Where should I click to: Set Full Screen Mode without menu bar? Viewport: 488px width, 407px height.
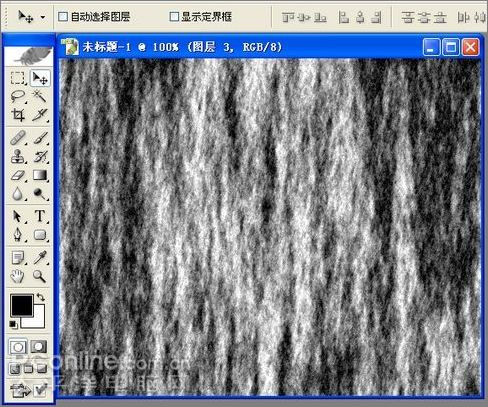tap(42, 369)
